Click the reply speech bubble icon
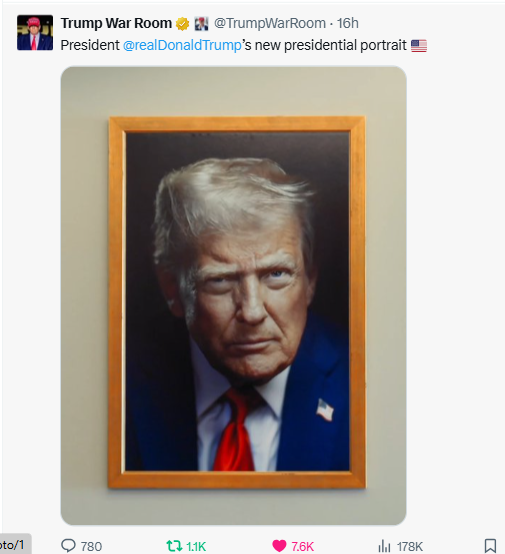505x554 pixels. tap(68, 546)
